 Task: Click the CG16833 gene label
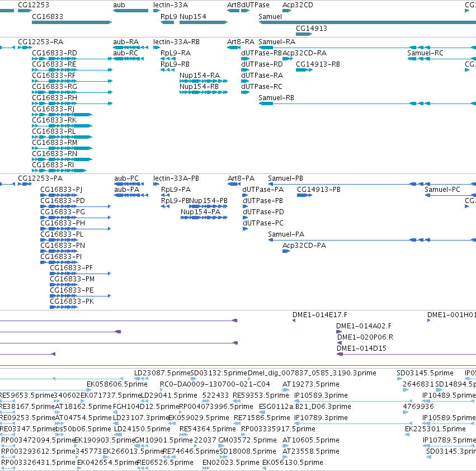click(x=48, y=17)
